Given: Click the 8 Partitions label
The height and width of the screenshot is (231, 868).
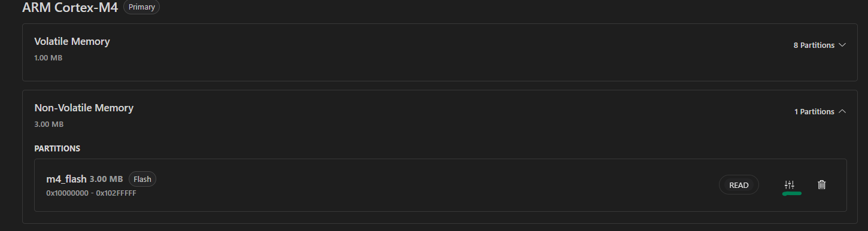Looking at the screenshot, I should [x=814, y=45].
